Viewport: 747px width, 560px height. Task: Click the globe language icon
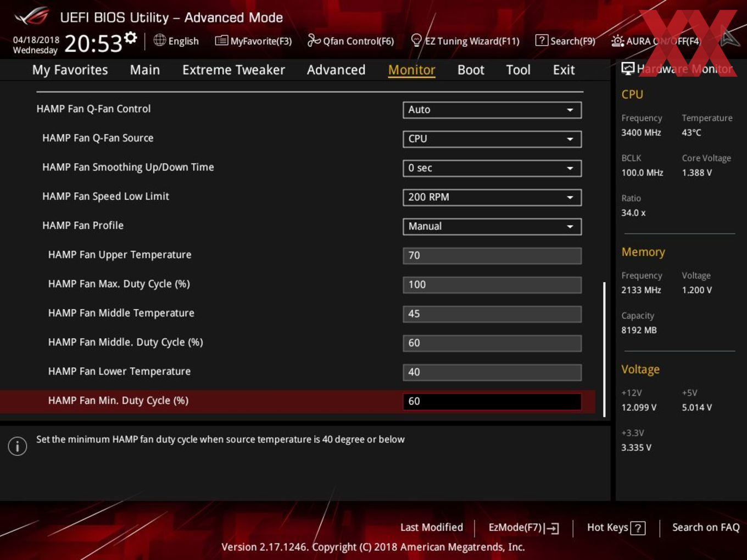coord(160,40)
